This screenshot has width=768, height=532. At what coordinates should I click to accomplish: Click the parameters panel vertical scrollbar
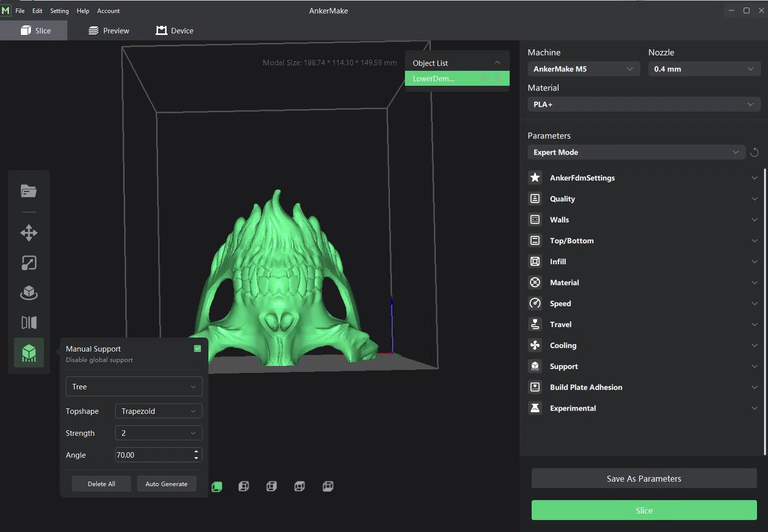point(765,312)
